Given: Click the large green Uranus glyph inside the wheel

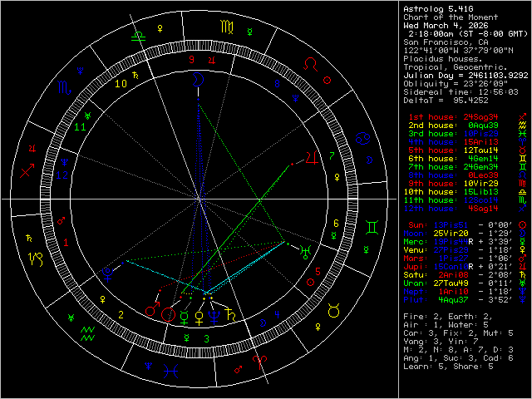Looking at the screenshot, I should click(x=305, y=253).
